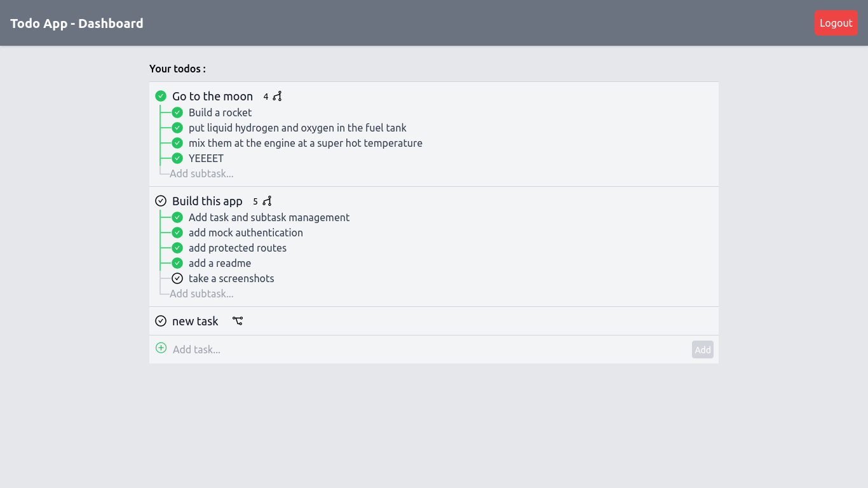The height and width of the screenshot is (488, 868).
Task: Click the green check icon on 'Build a rocket'
Action: coord(177,112)
